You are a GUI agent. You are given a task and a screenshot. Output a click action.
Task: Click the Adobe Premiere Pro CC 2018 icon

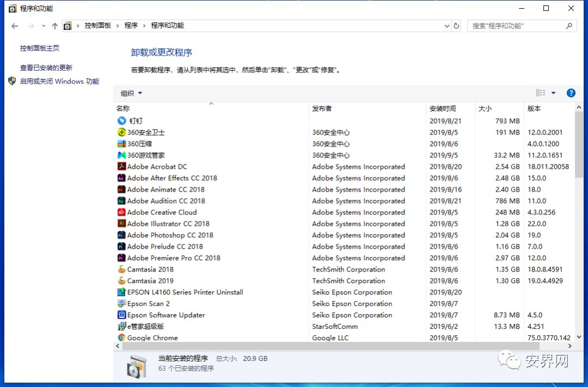(121, 257)
